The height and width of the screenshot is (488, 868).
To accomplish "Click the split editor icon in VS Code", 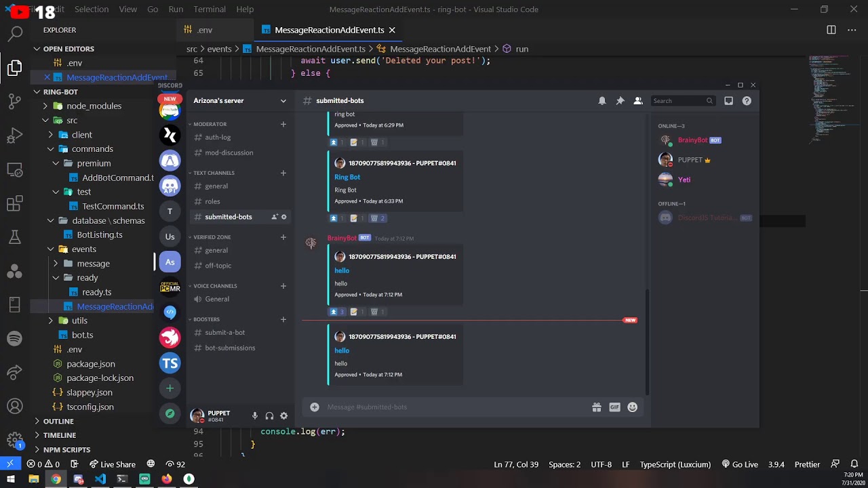I will 831,30.
